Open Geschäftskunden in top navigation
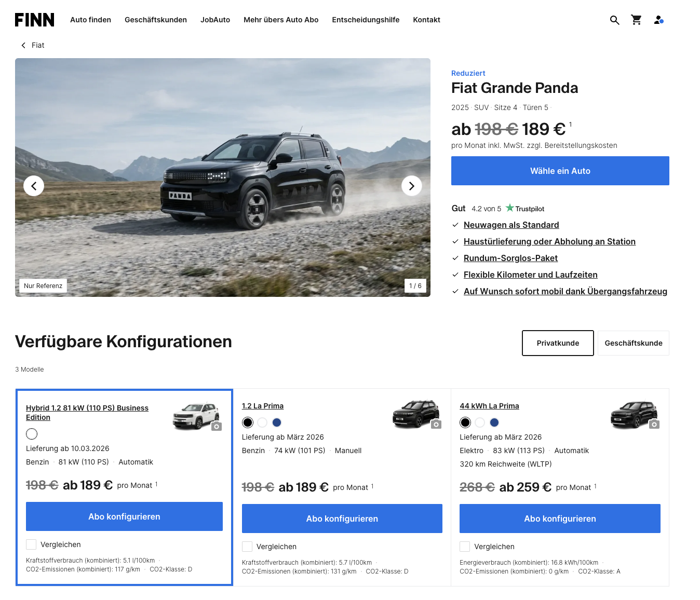The height and width of the screenshot is (600, 700). tap(156, 20)
